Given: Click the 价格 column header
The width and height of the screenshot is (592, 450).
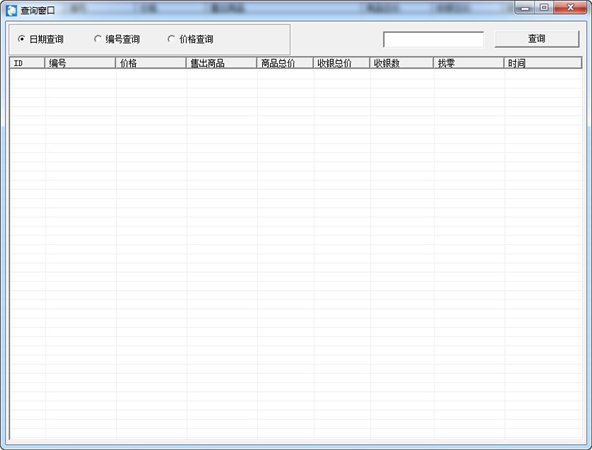Looking at the screenshot, I should click(151, 63).
